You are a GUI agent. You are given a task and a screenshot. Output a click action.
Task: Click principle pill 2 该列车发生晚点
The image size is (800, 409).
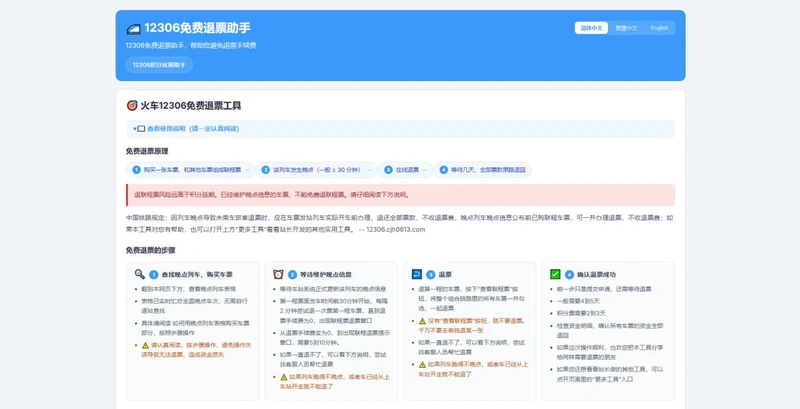tap(317, 170)
